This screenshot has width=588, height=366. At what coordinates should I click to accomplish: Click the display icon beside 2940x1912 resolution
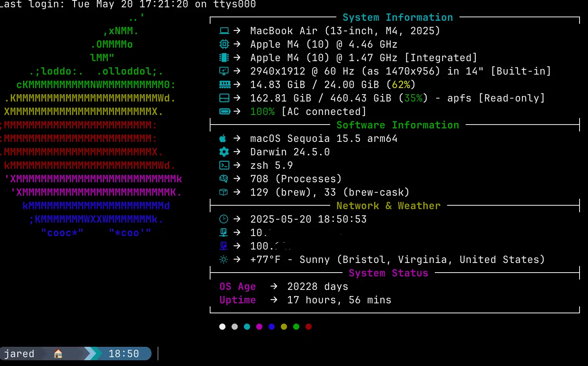tap(224, 71)
